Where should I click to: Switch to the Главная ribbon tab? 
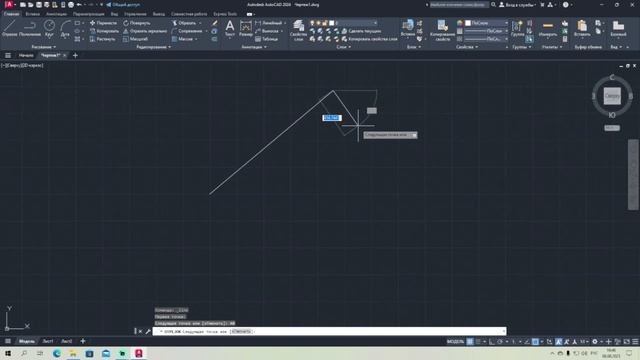coord(11,14)
